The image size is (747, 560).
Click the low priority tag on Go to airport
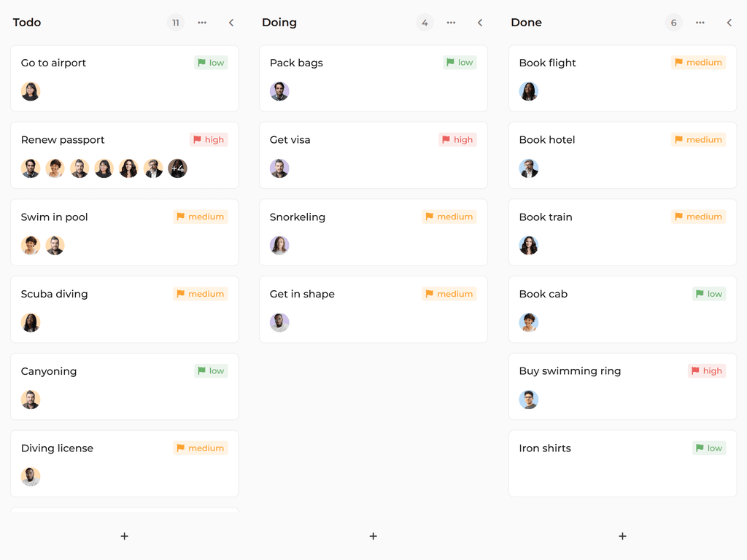pos(211,63)
